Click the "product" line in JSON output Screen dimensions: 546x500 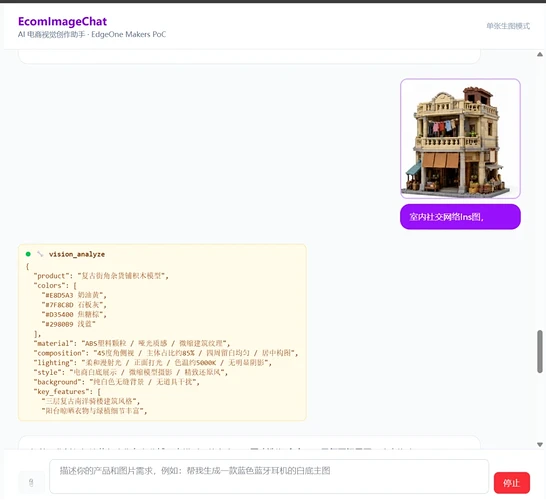[x=101, y=276]
